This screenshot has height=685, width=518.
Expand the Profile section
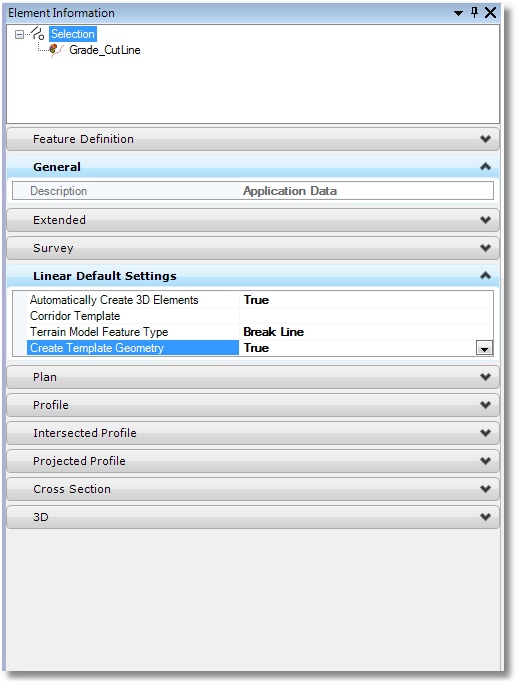point(253,405)
